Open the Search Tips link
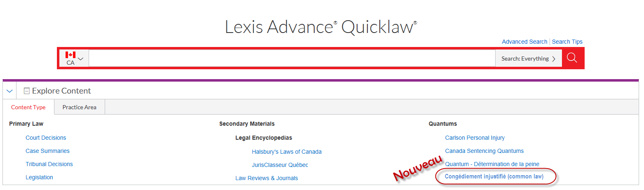 point(567,42)
